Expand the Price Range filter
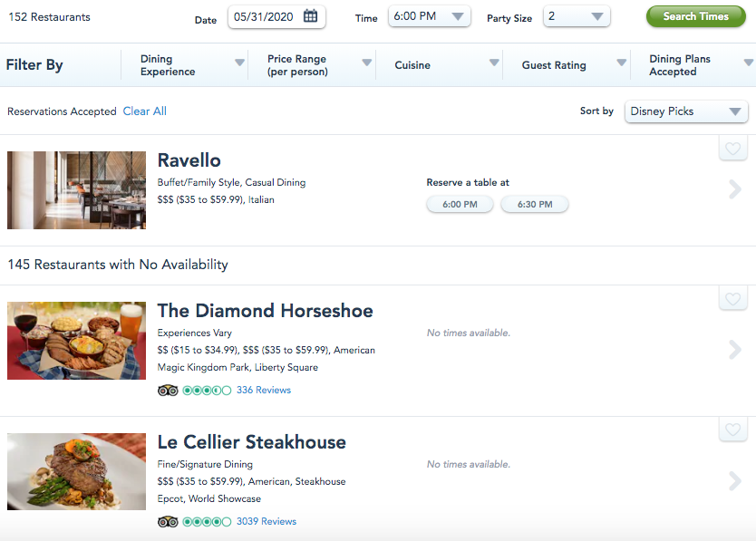 [319, 65]
